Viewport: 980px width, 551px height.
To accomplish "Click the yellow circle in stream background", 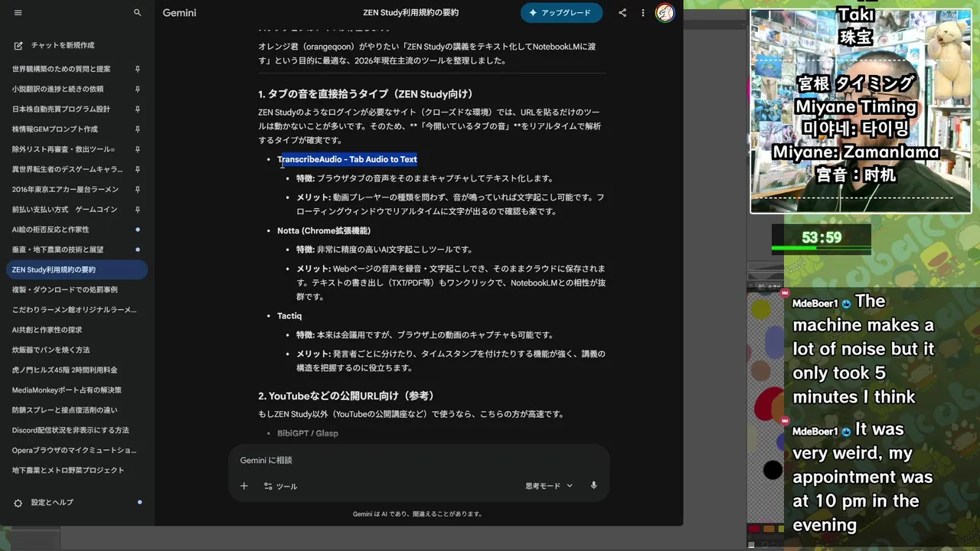I will 761,309.
